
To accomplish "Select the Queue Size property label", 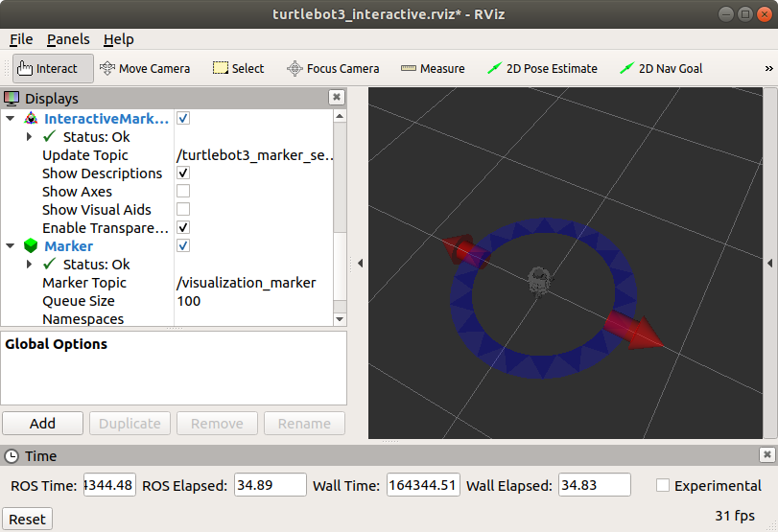I will pyautogui.click(x=79, y=301).
